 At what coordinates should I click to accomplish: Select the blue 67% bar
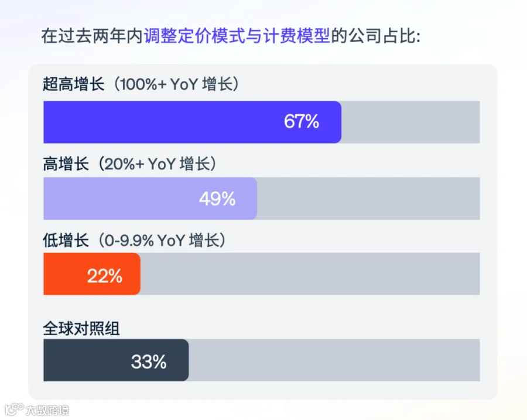192,122
